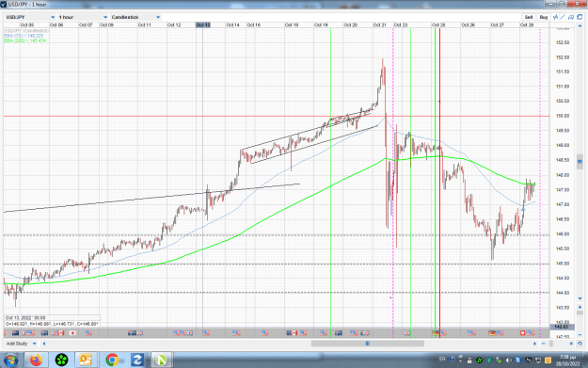Click the system clock showing 28/10/2022
The width and height of the screenshot is (588, 368).
567,360
